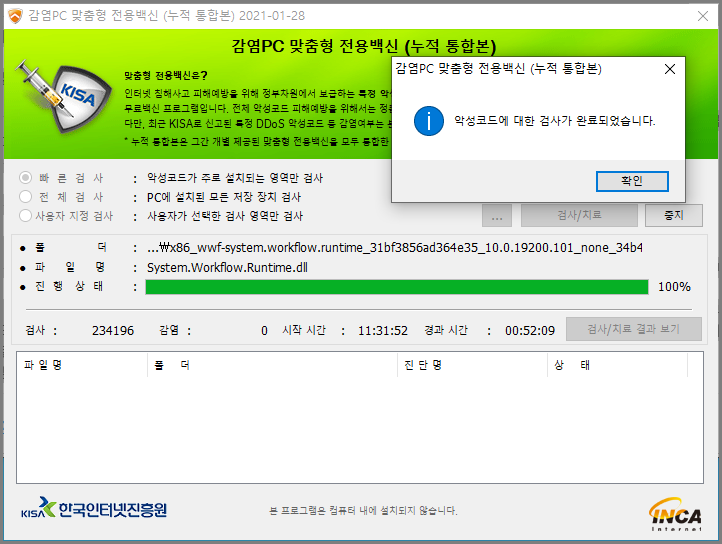
Task: Open 검사/치료 결과 보기
Action: pos(634,329)
